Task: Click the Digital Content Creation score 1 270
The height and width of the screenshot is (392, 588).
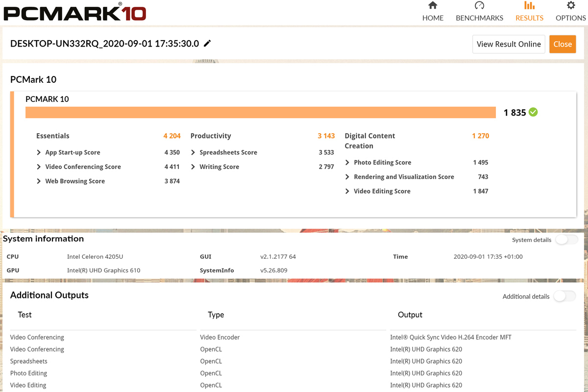Action: [481, 136]
